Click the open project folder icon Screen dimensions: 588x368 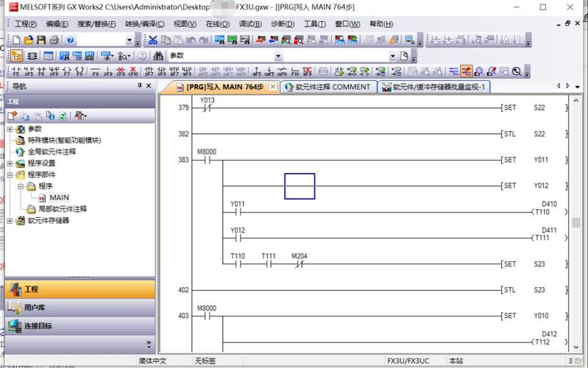(x=29, y=40)
